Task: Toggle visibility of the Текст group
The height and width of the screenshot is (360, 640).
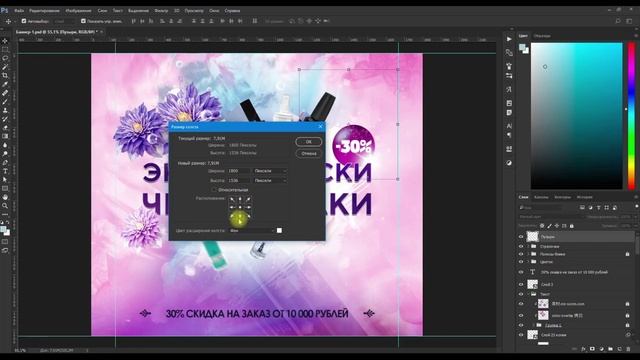Action: 521,294
